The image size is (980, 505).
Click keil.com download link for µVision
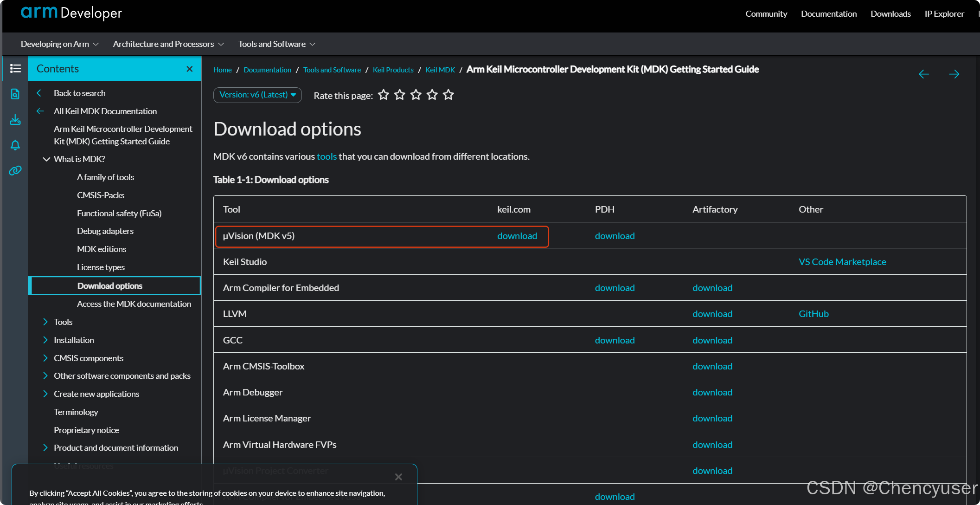pyautogui.click(x=517, y=236)
